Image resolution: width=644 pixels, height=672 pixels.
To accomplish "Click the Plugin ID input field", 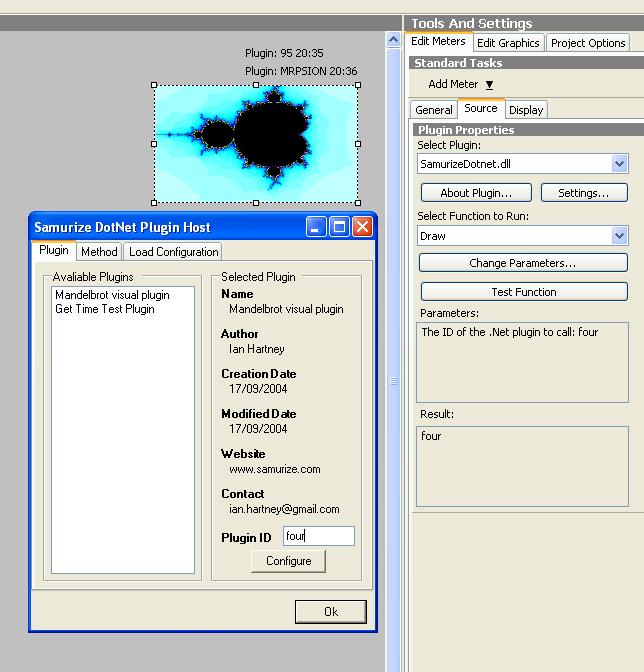I will [319, 536].
